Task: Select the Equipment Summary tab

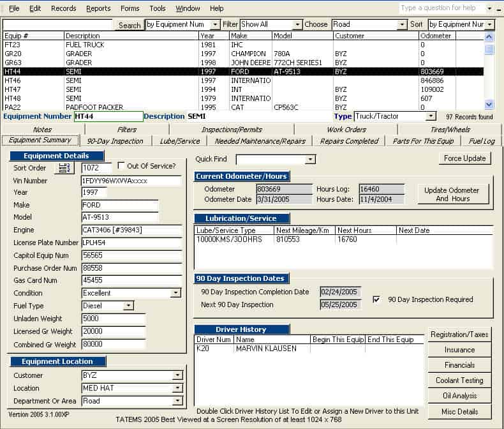Action: click(40, 140)
